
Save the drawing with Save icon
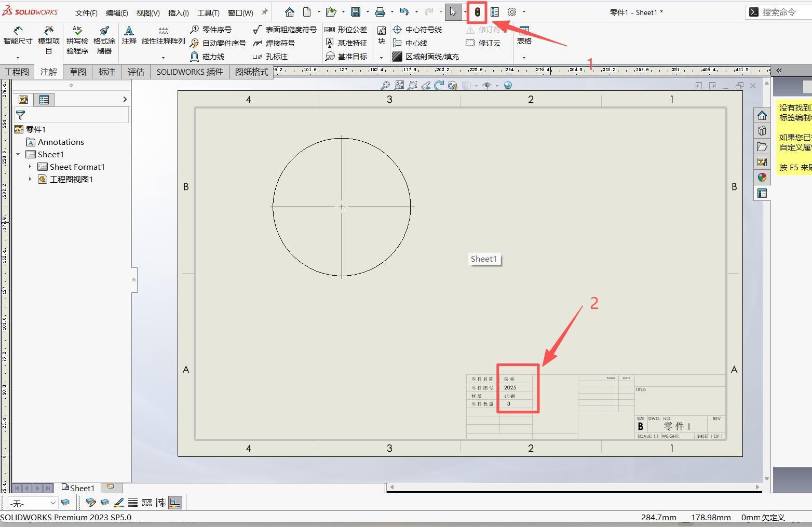[356, 12]
